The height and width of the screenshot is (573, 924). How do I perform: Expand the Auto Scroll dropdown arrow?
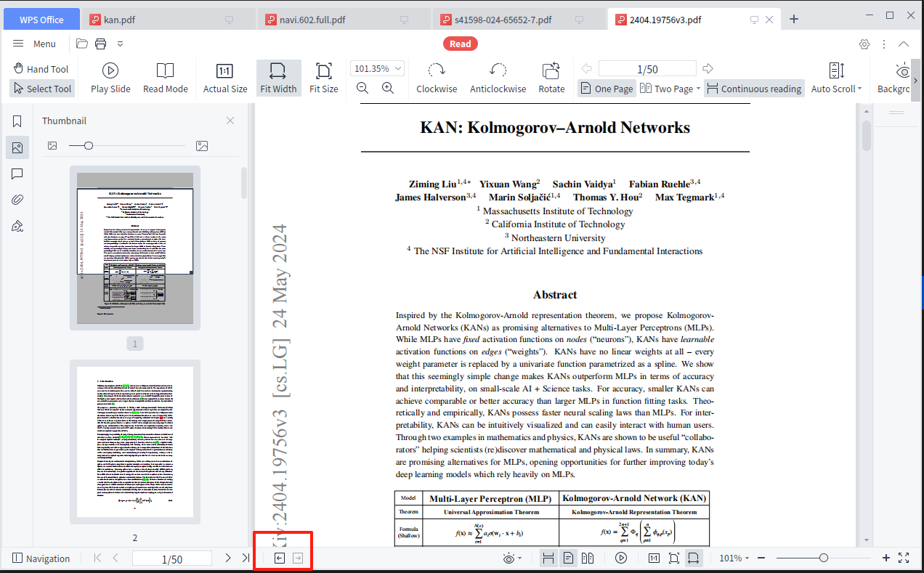(859, 89)
